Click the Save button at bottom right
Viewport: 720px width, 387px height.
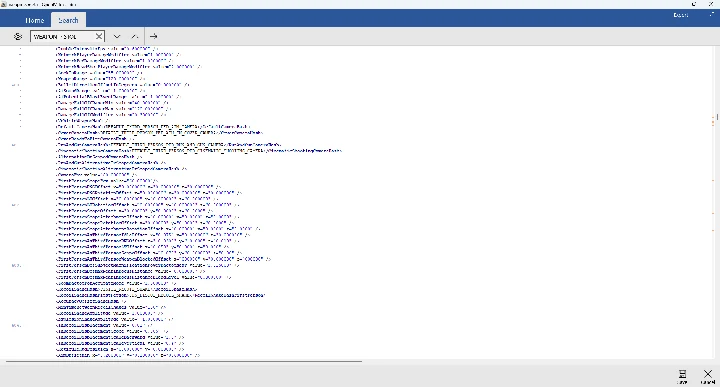(x=682, y=376)
